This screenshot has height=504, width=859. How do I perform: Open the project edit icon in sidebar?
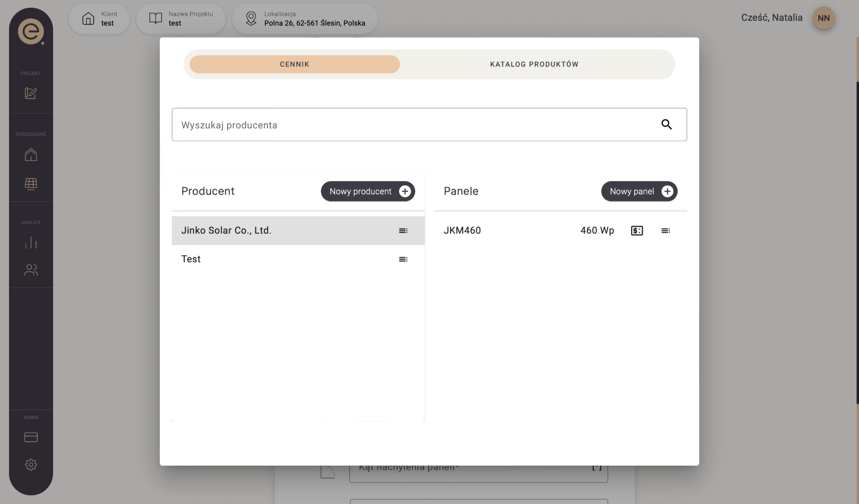30,93
